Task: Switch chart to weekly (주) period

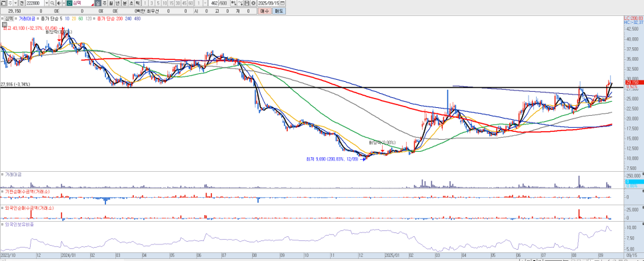Action: pos(104,3)
